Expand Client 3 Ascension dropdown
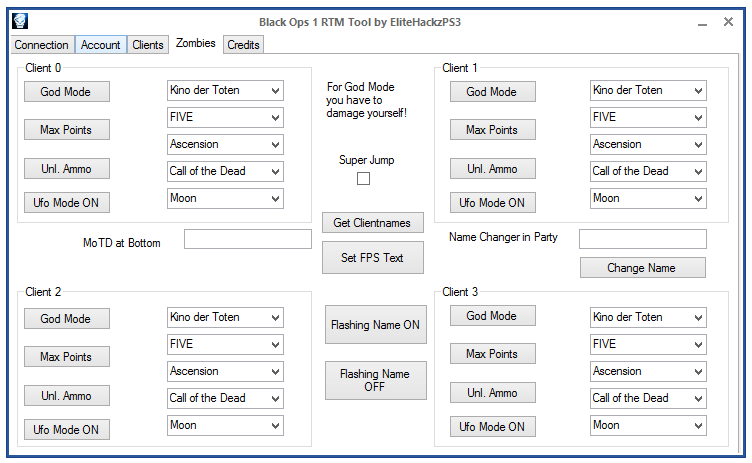Screen dimensions: 752x463 click(648, 371)
